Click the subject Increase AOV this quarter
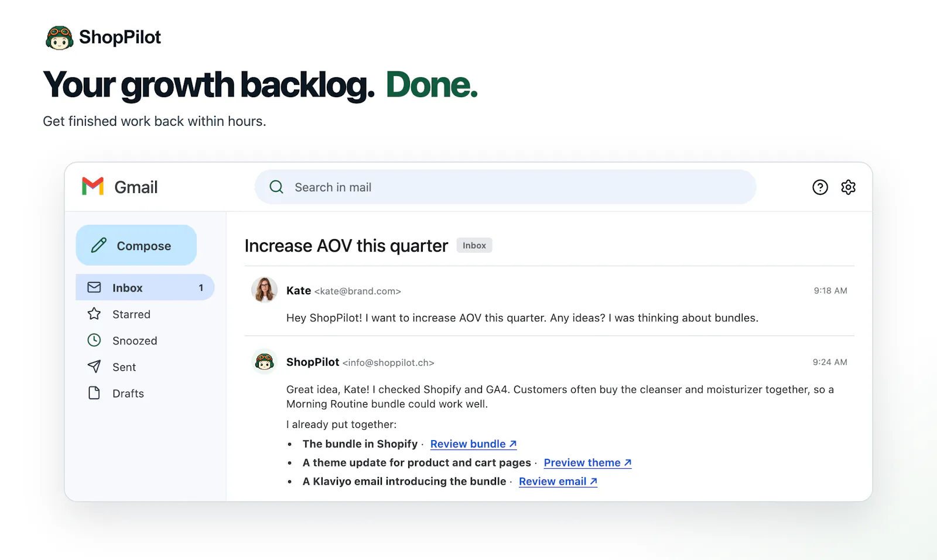Image resolution: width=937 pixels, height=560 pixels. coord(346,246)
